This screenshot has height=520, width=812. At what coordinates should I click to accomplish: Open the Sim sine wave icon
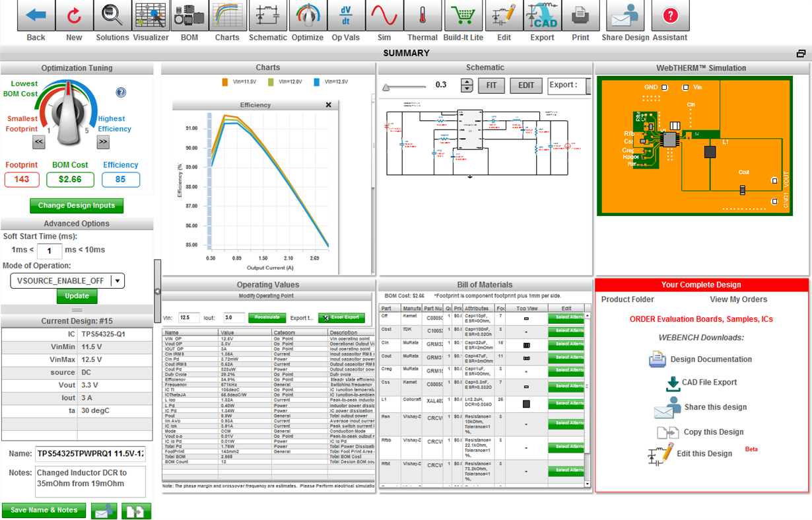pos(384,16)
